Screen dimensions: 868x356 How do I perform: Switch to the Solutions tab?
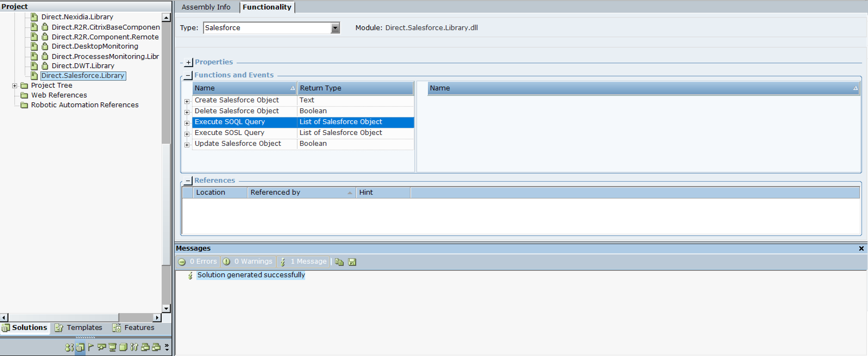[25, 327]
